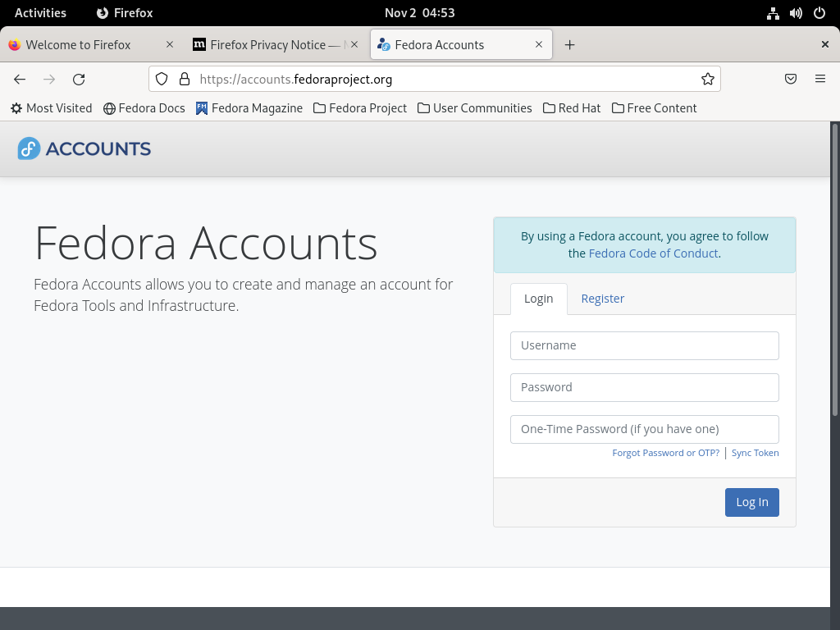Open a new tab with plus button
The image size is (840, 630).
tap(569, 45)
